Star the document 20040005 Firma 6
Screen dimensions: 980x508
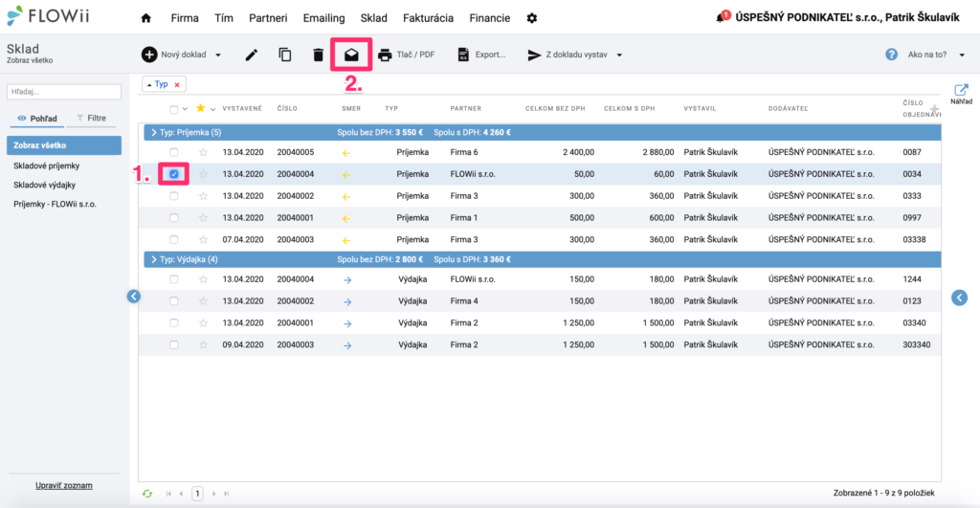point(203,152)
